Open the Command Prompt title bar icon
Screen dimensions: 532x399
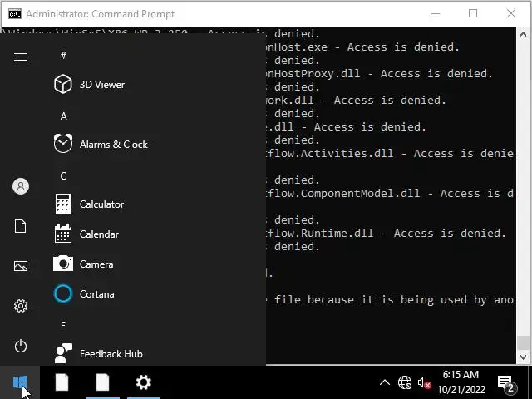pyautogui.click(x=15, y=14)
